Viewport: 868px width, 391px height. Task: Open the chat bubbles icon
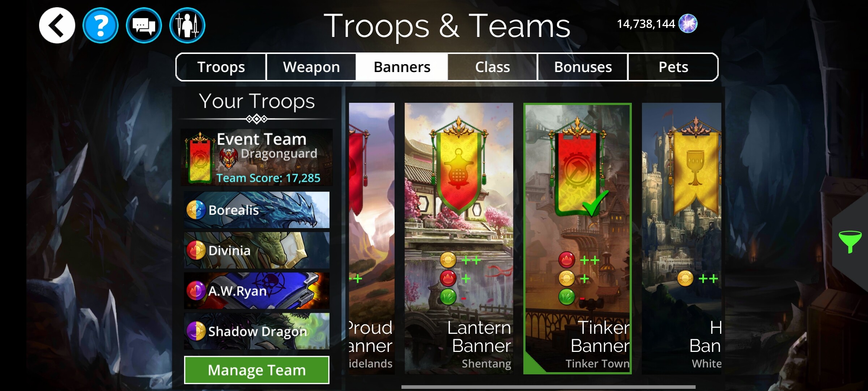pyautogui.click(x=144, y=25)
